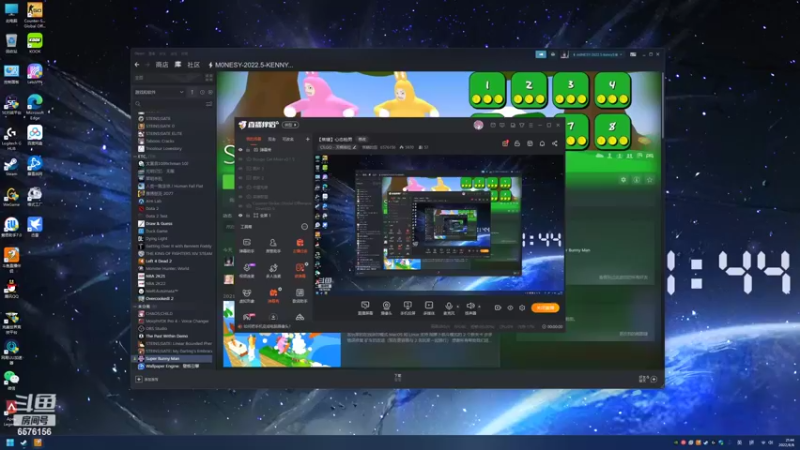Toggle lock on 全屏 1 source row
Viewport: 800px width, 450px height.
click(x=248, y=215)
